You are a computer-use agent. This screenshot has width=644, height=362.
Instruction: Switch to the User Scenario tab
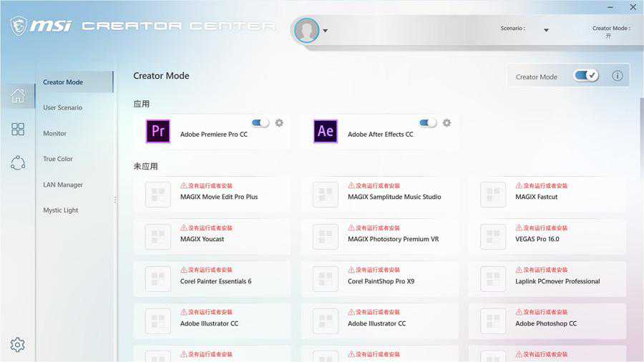[62, 108]
